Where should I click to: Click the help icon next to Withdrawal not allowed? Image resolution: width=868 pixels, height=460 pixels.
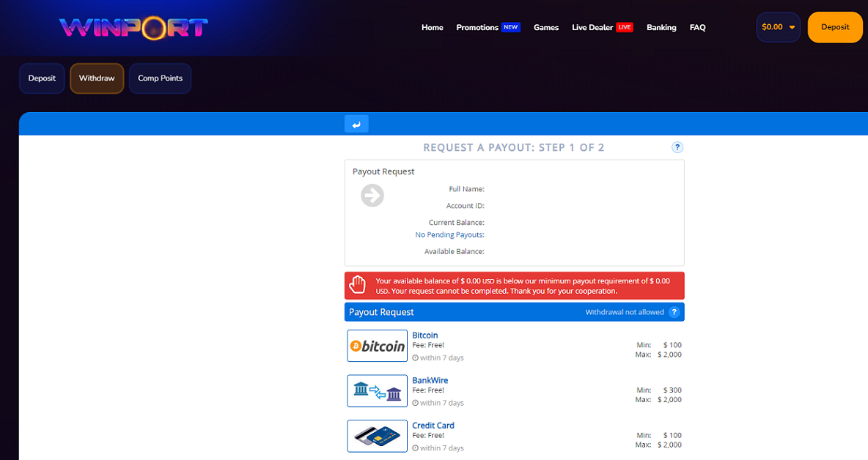coord(674,311)
